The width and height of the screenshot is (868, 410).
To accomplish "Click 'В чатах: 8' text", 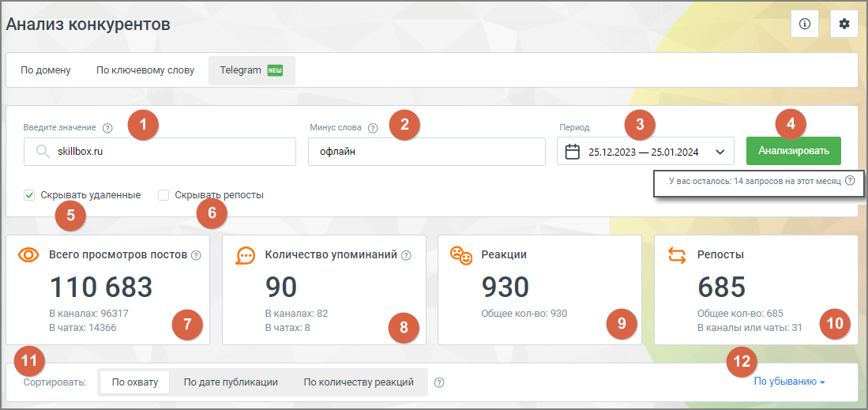I will (x=287, y=328).
